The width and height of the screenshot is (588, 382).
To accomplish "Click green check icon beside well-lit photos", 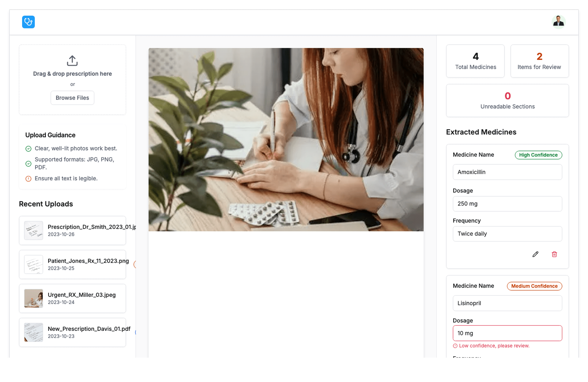I will click(x=28, y=149).
